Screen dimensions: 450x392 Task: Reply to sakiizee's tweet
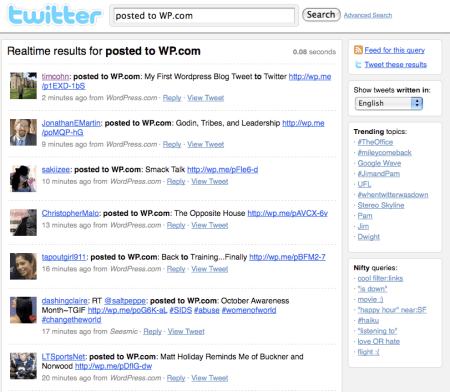click(176, 182)
